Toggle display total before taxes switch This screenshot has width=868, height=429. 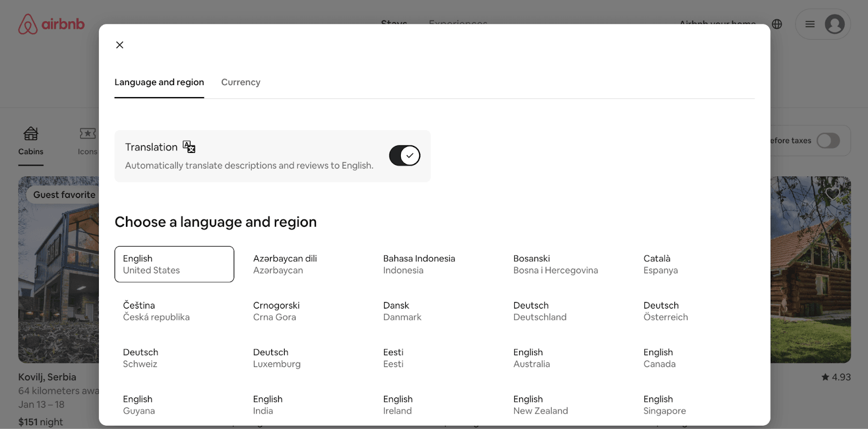point(828,141)
